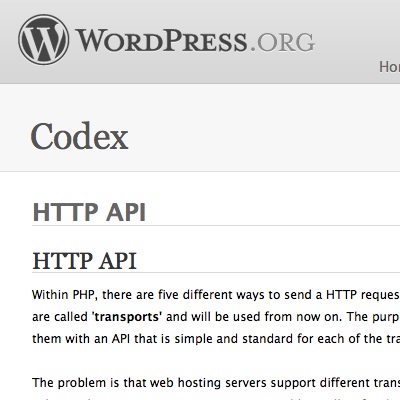Go to the Home navigation item
This screenshot has height=400, width=400.
pos(389,67)
